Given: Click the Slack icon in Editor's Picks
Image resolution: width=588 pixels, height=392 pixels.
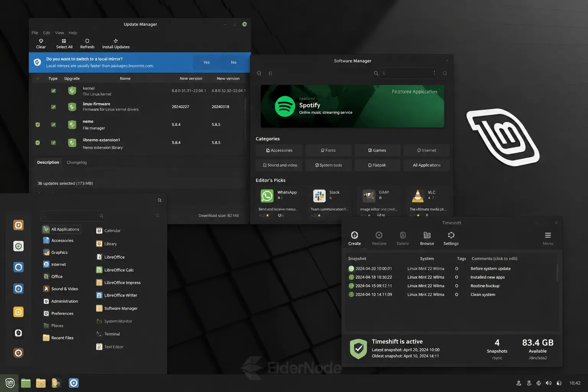Looking at the screenshot, I should pyautogui.click(x=319, y=196).
